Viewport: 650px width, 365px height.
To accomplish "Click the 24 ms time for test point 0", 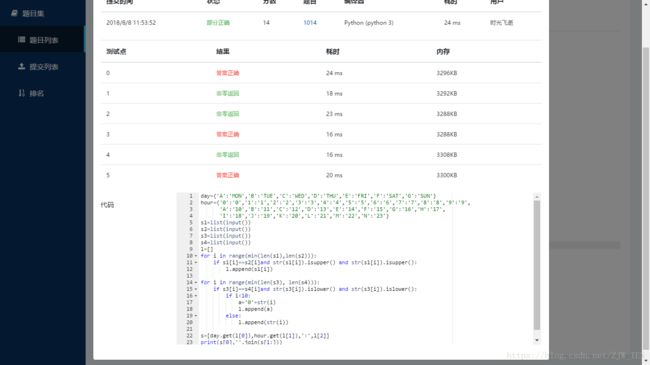I will 334,73.
